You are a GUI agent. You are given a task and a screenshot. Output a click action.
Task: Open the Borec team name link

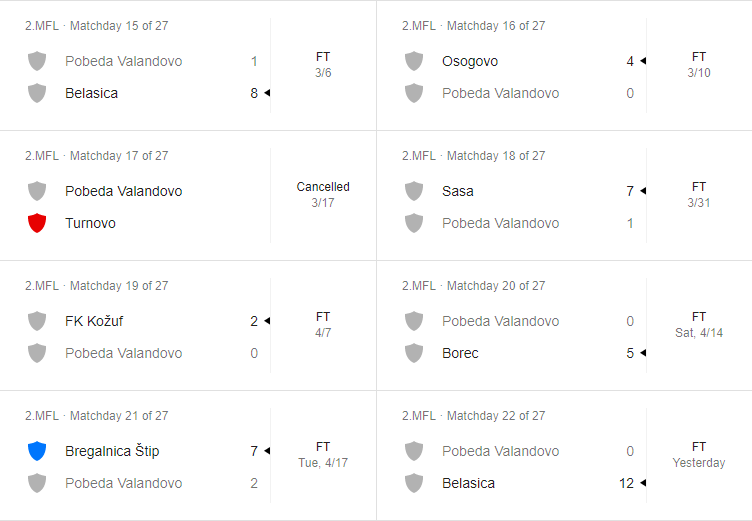[x=460, y=353]
